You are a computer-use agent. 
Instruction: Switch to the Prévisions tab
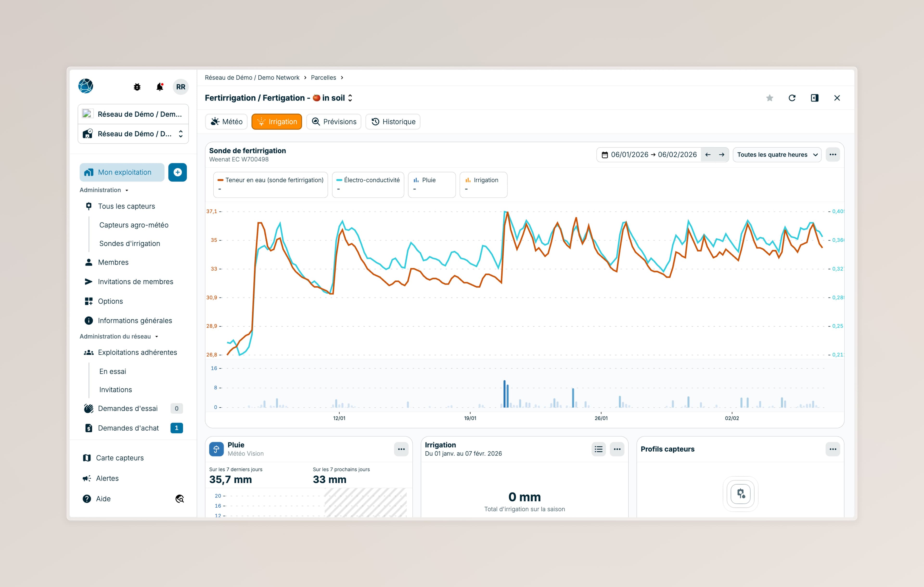click(x=334, y=122)
